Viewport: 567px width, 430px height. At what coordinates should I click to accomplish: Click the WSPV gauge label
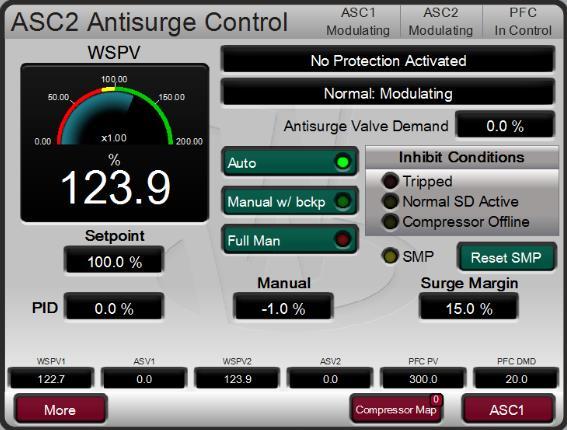point(114,53)
